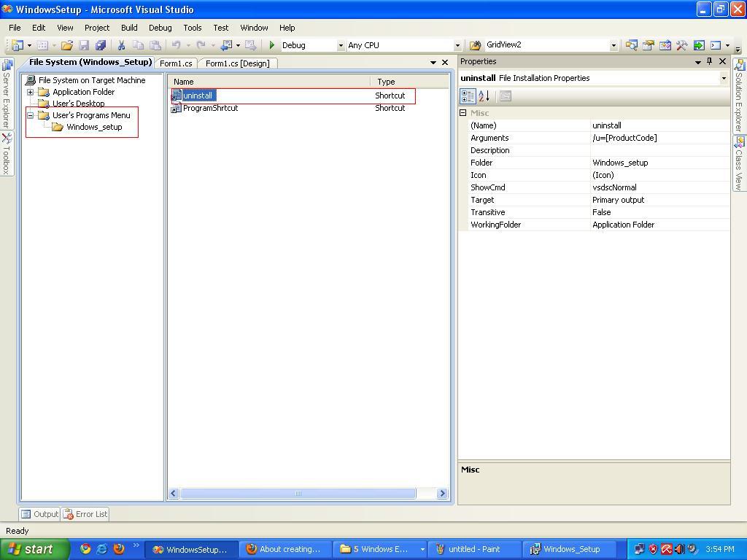The width and height of the screenshot is (747, 560).
Task: Open the Properties window position menu arrow
Action: tap(698, 62)
